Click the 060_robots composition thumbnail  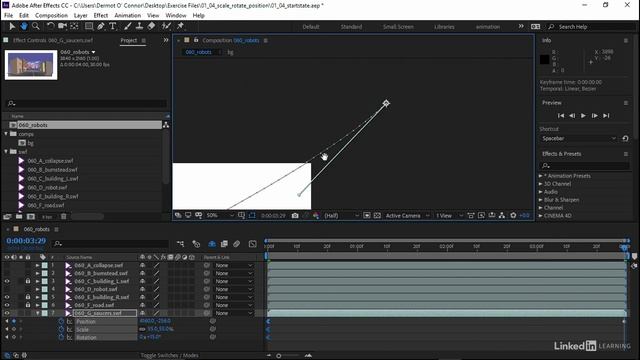click(31, 65)
